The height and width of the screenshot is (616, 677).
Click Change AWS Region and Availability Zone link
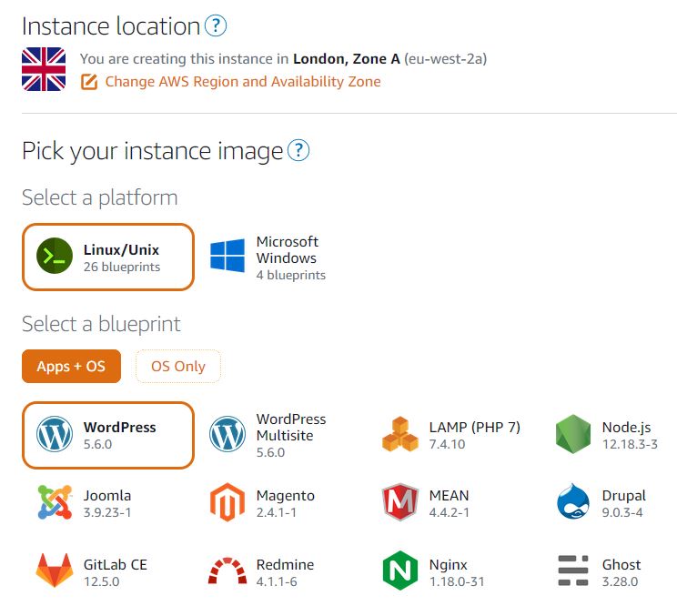[243, 82]
